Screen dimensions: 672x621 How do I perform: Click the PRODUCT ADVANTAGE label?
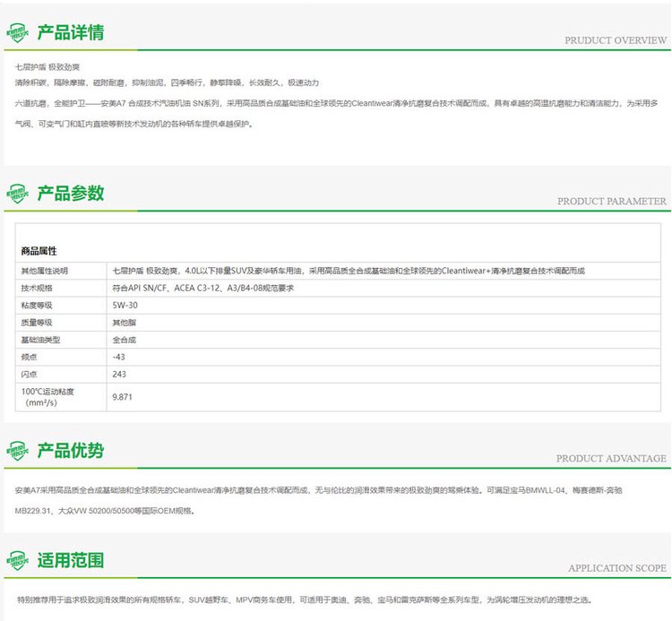[611, 458]
